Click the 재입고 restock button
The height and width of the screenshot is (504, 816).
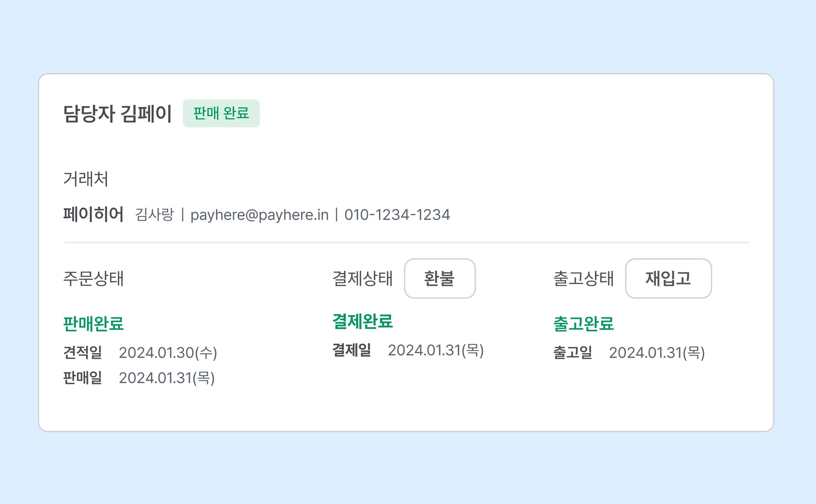668,278
